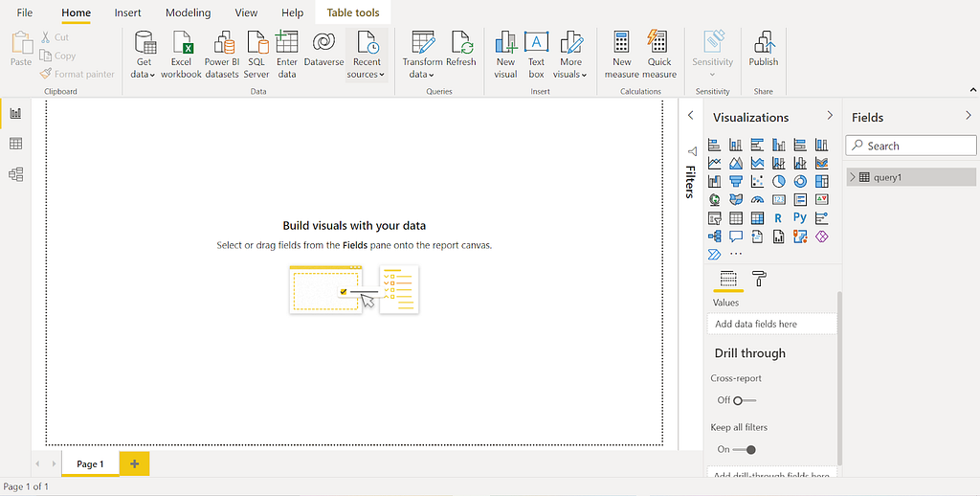The width and height of the screenshot is (980, 496).
Task: Select the Stacked bar chart visual
Action: (x=714, y=145)
